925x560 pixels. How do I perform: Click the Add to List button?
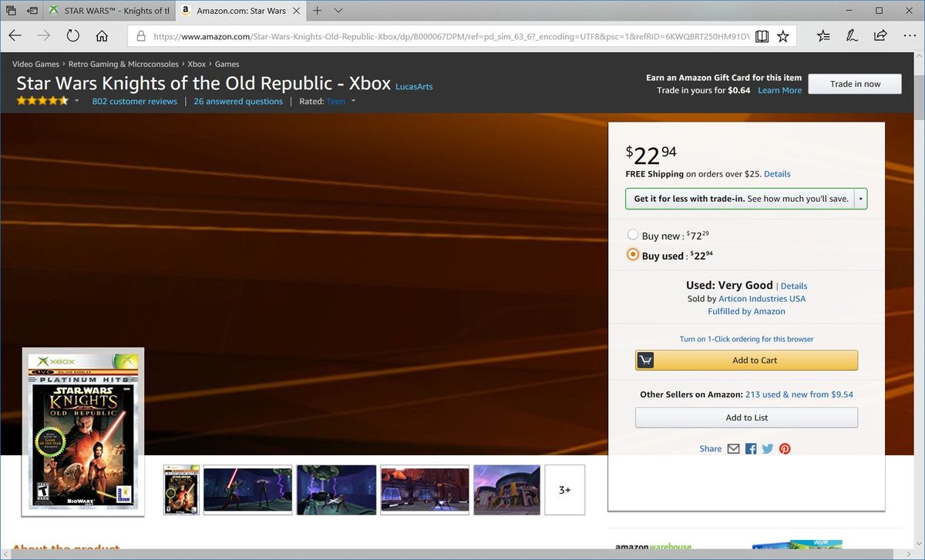click(x=746, y=417)
